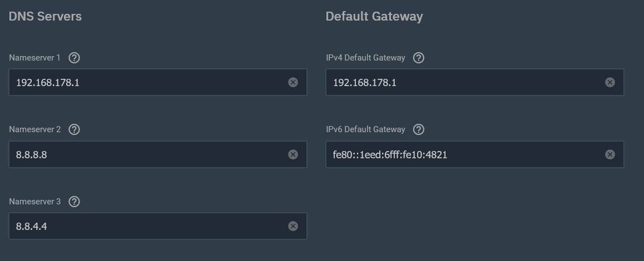View IPv4 Default Gateway help tooltip

pos(419,58)
